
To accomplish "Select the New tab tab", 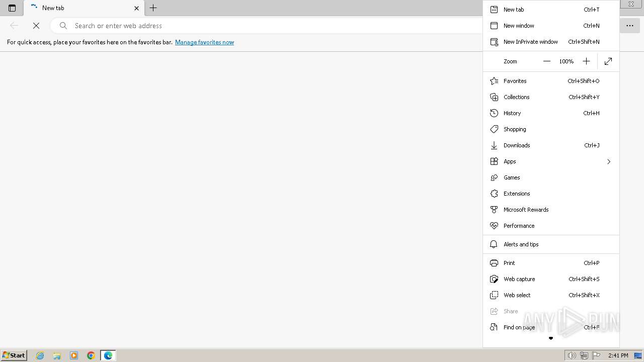I will pyautogui.click(x=84, y=8).
